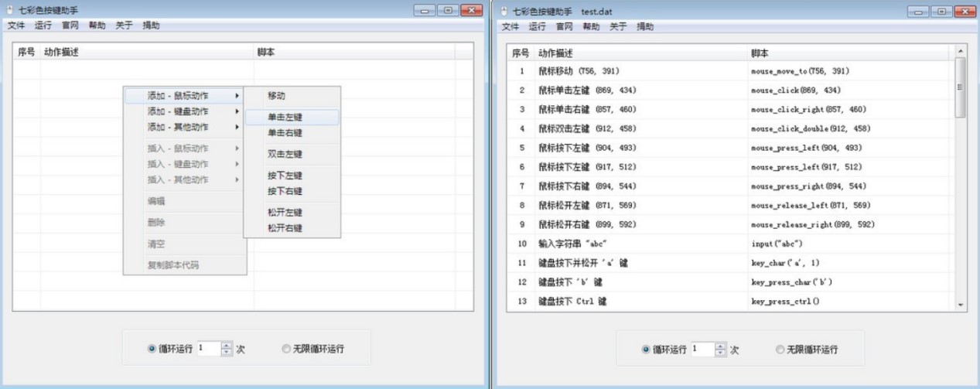
Task: Click 序号 column header in the left window
Action: point(26,53)
